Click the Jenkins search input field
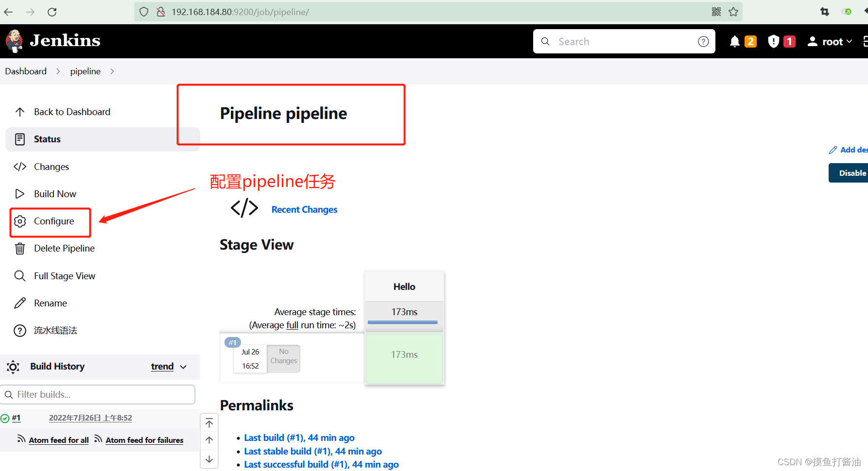 tap(624, 42)
